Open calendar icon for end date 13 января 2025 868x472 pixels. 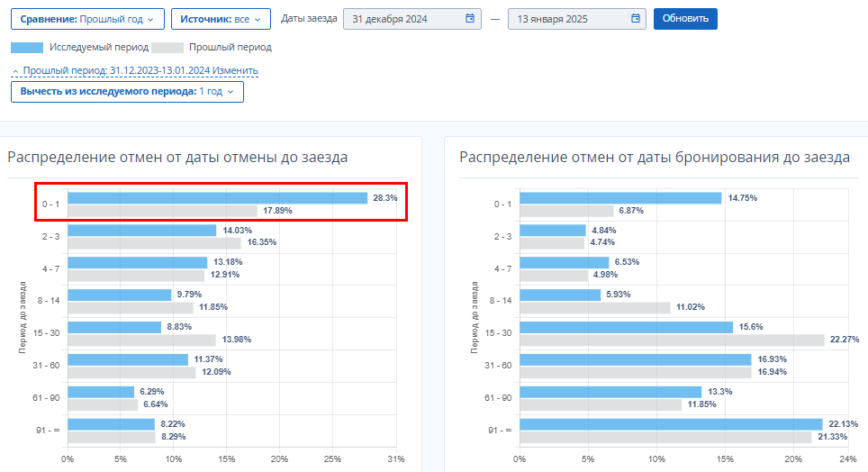(635, 18)
